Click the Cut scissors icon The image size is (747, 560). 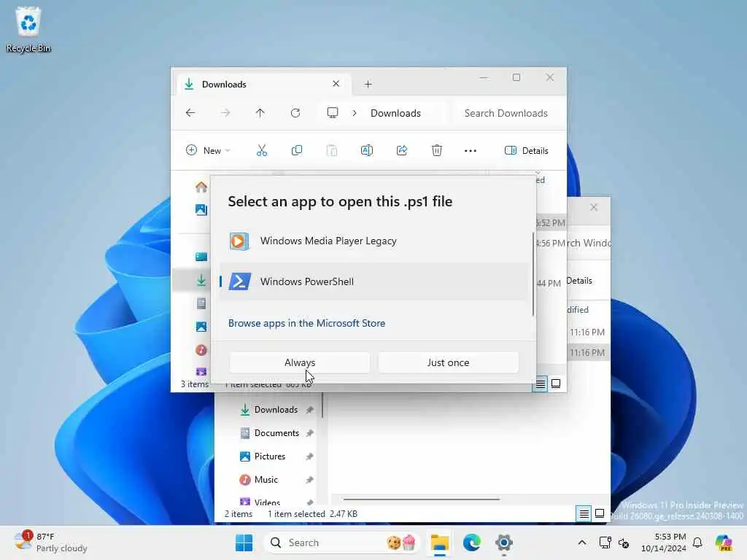262,150
